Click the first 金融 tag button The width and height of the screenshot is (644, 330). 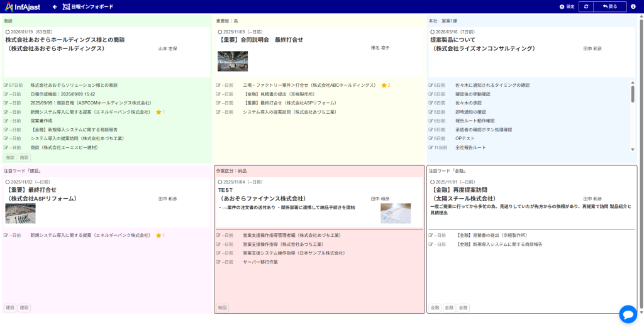pos(435,308)
